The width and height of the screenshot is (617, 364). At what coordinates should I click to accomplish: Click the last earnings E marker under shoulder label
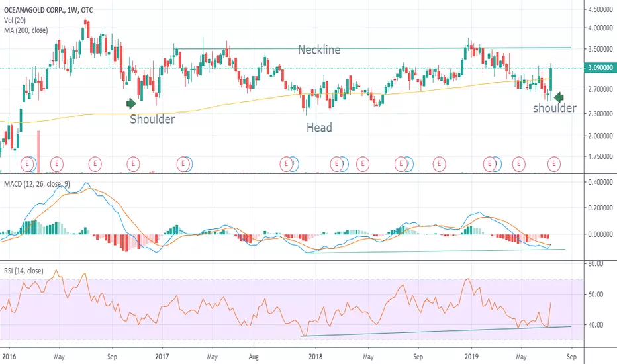(554, 163)
